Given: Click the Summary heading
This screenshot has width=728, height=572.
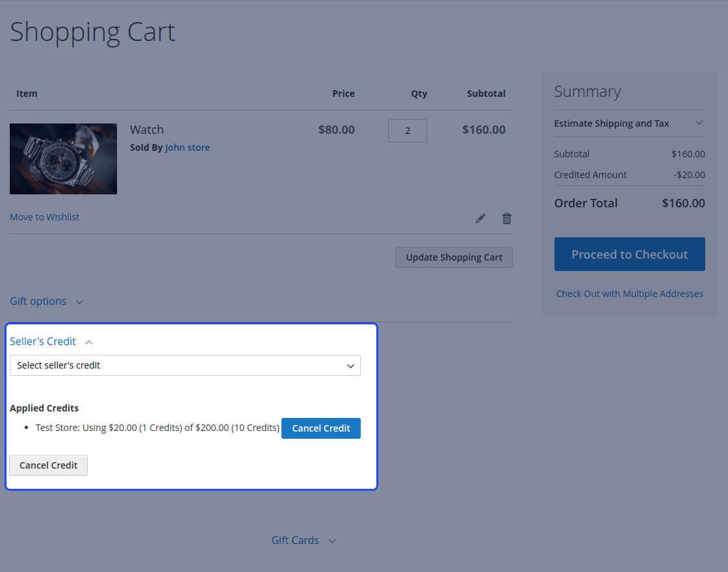Looking at the screenshot, I should click(588, 92).
